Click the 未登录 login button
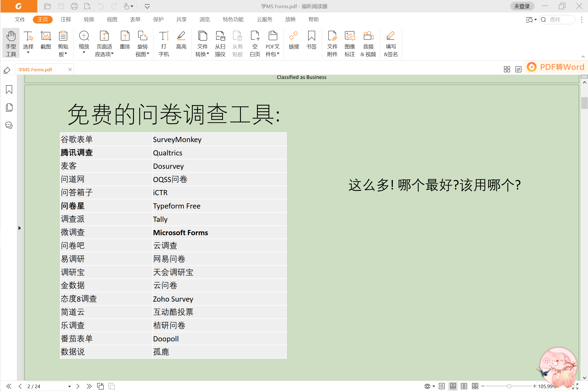Viewport: 588px width, 392px height. point(522,6)
